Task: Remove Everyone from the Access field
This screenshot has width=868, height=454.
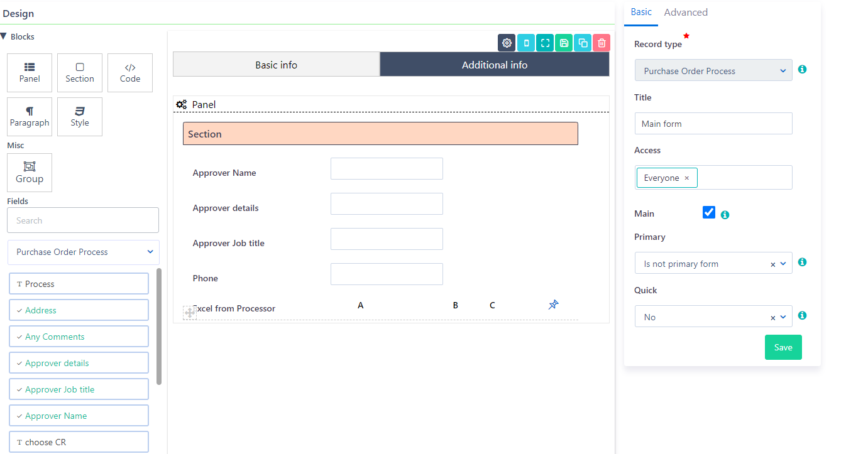Action: point(687,178)
